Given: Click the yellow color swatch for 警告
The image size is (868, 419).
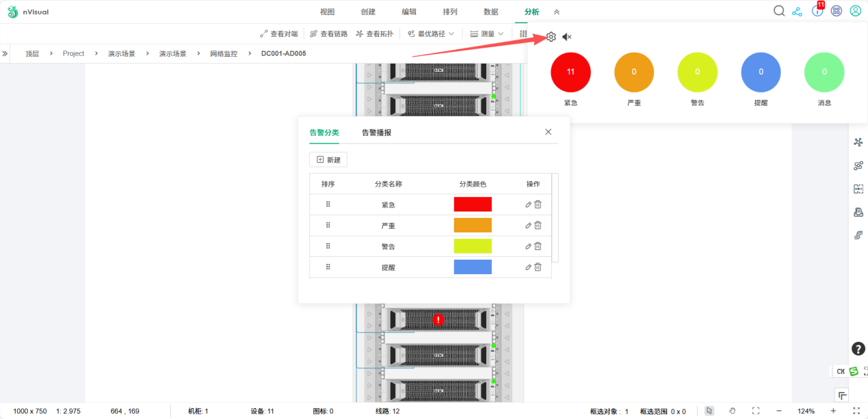Looking at the screenshot, I should point(473,246).
